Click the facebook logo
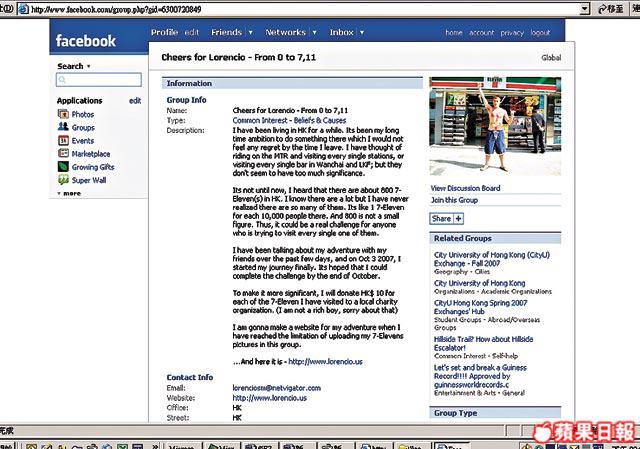This screenshot has height=449, width=640. pyautogui.click(x=86, y=41)
